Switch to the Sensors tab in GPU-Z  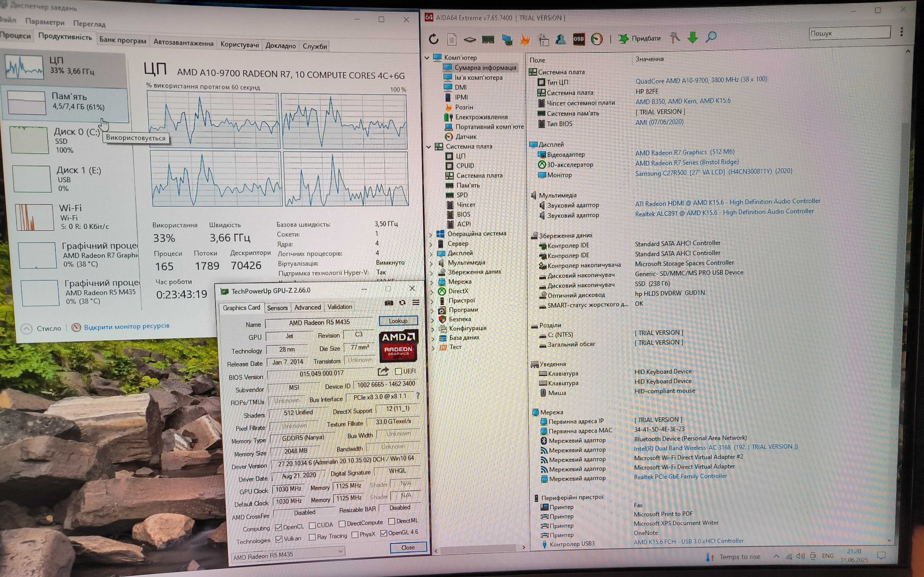click(x=277, y=307)
